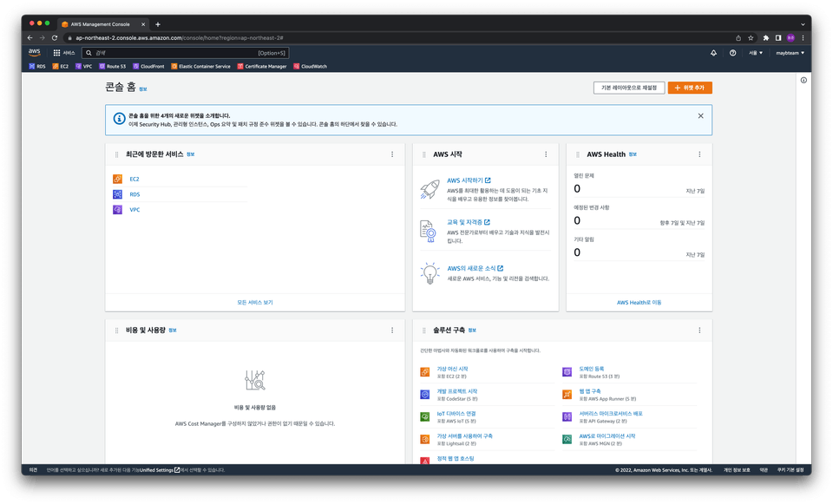Open the services grid menu icon

(57, 53)
